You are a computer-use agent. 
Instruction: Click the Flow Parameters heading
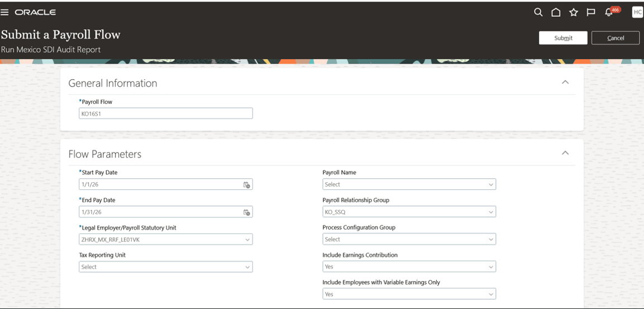tap(105, 154)
